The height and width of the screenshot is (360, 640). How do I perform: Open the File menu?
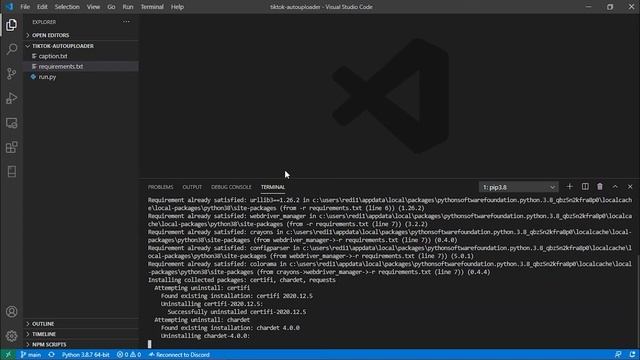pos(25,7)
